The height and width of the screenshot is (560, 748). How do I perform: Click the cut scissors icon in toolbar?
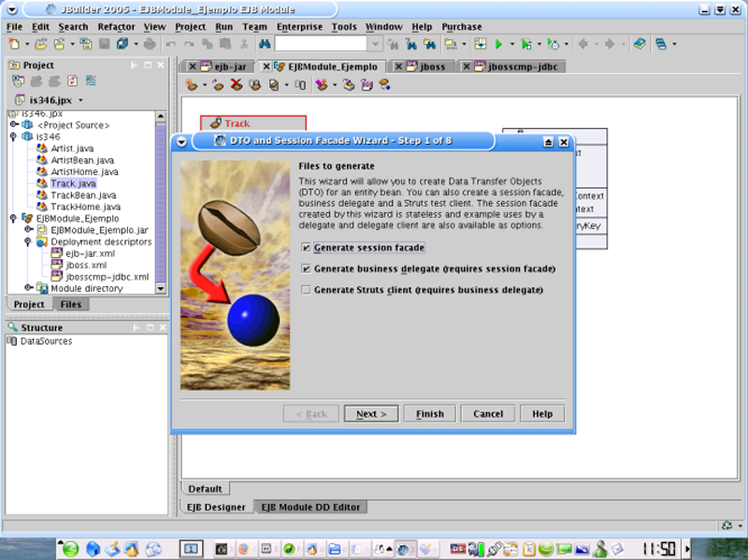point(243,44)
